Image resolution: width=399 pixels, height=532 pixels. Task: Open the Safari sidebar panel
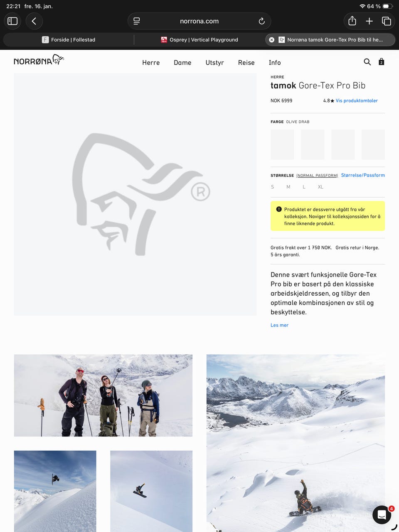[12, 21]
